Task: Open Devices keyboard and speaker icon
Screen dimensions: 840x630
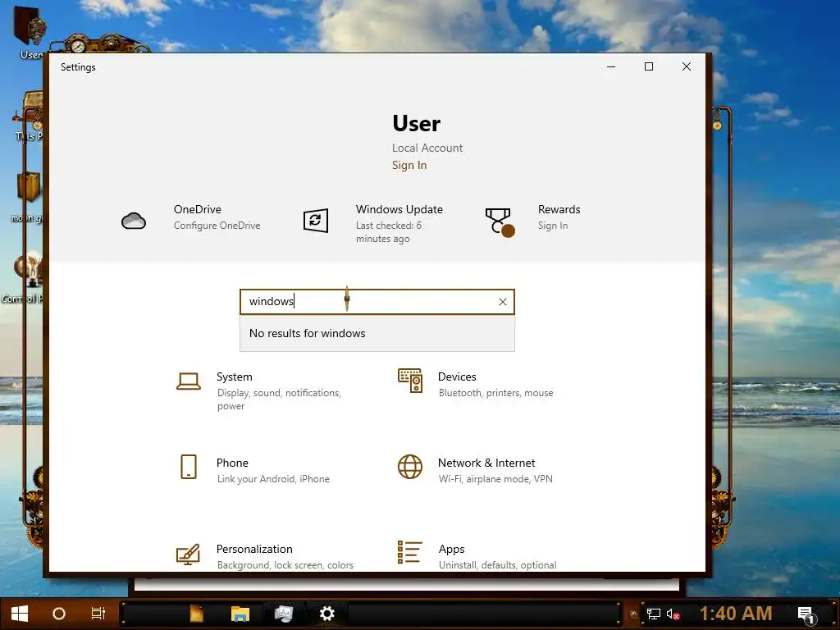Action: [410, 381]
